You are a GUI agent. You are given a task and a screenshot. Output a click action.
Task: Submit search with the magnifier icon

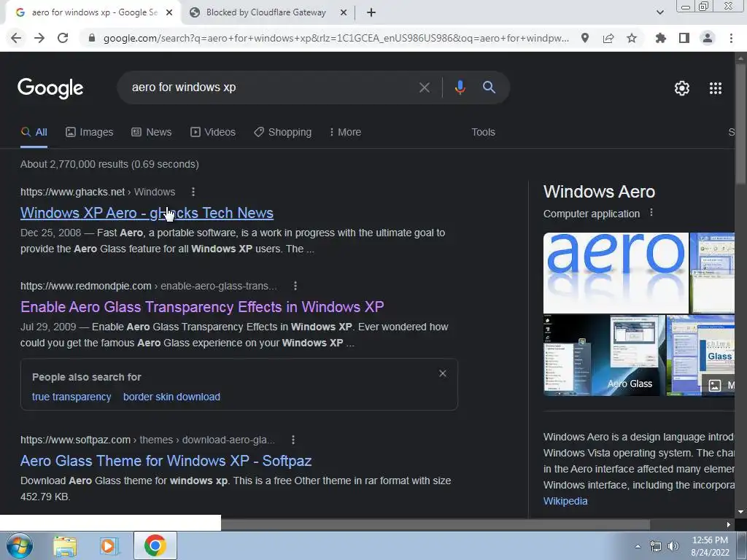coord(489,87)
